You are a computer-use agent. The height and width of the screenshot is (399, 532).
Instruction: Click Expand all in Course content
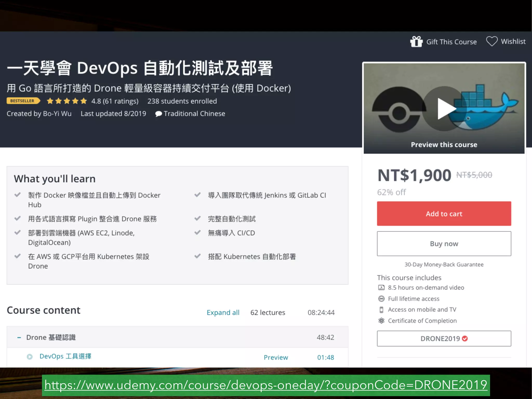pos(223,312)
